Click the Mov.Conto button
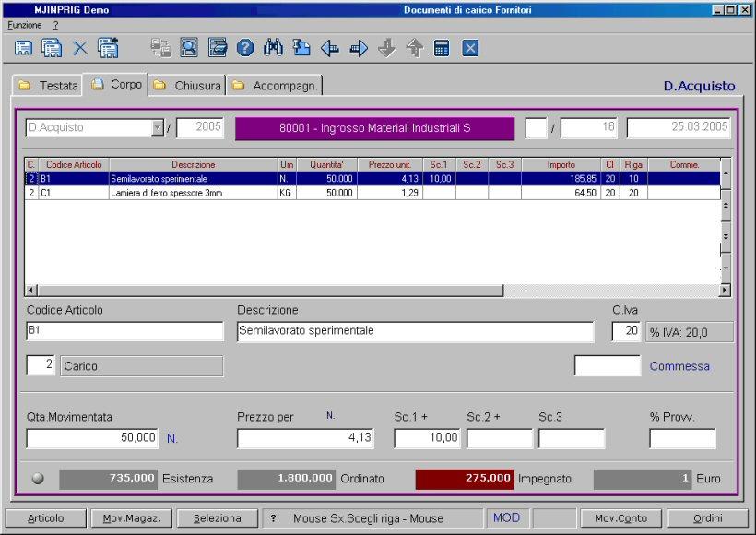 coord(621,518)
